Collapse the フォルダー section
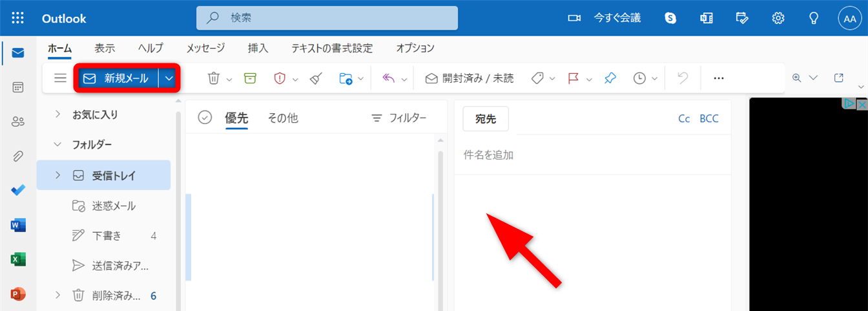 click(x=57, y=144)
